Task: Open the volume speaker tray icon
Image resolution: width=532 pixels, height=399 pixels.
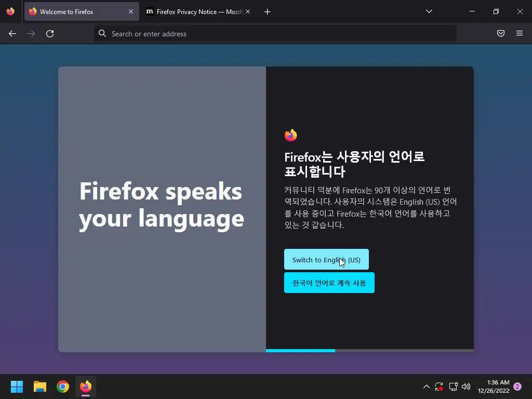Action: coord(466,387)
